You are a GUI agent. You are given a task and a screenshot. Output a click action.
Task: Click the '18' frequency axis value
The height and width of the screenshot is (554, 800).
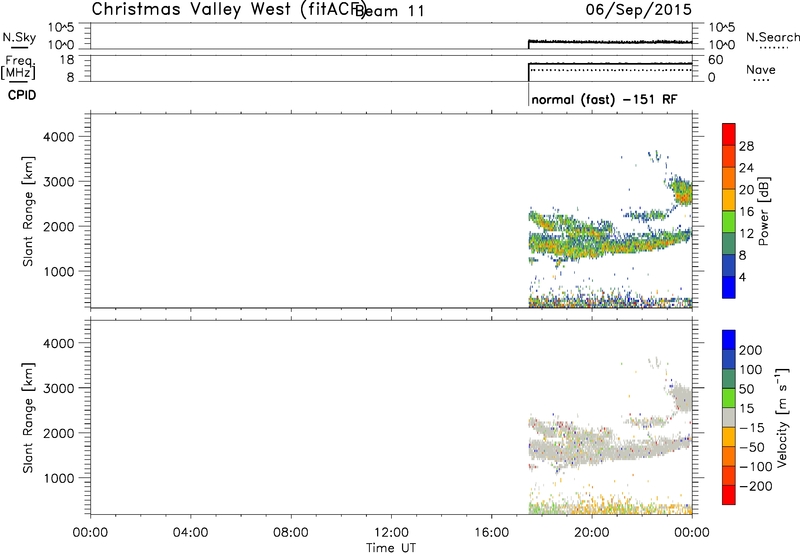point(67,60)
